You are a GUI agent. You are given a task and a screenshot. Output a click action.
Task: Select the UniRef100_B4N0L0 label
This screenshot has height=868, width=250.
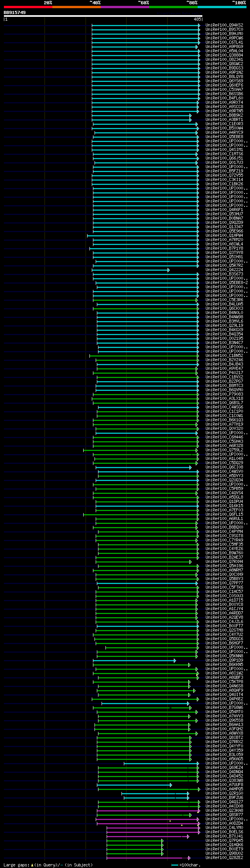coord(224,312)
